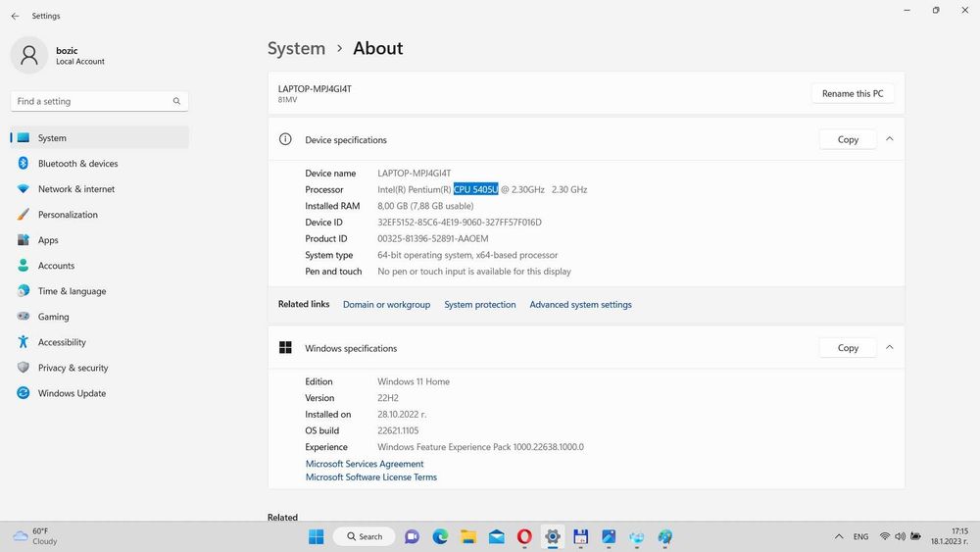
Task: Open the Chat camera icon on taskbar
Action: click(412, 536)
